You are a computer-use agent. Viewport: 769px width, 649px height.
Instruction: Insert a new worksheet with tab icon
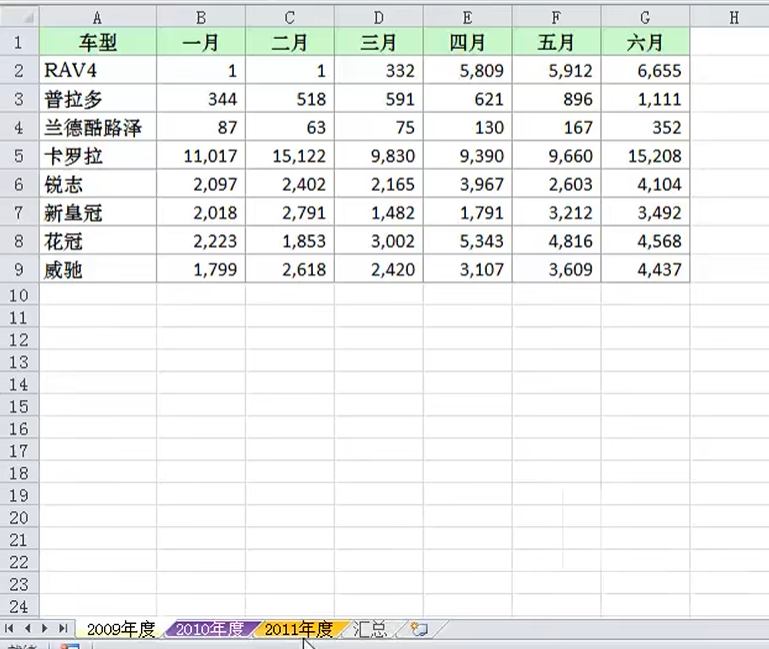click(x=419, y=629)
